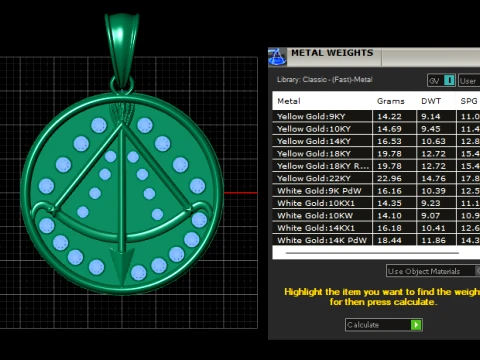
Task: Click the Calculate button label
Action: [x=363, y=325]
